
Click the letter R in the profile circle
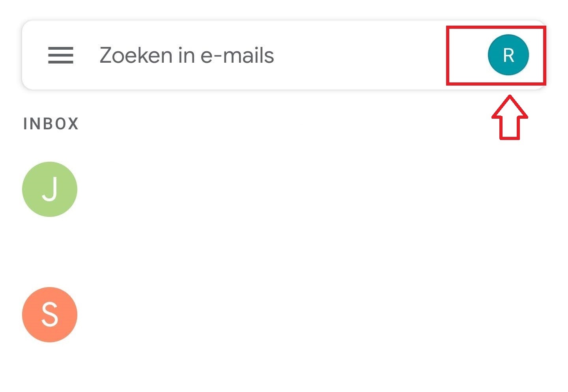pos(508,55)
